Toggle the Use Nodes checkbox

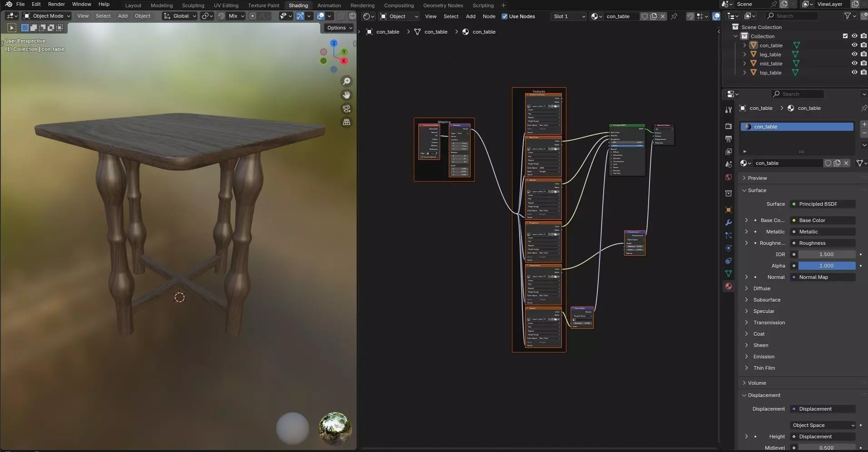point(504,16)
